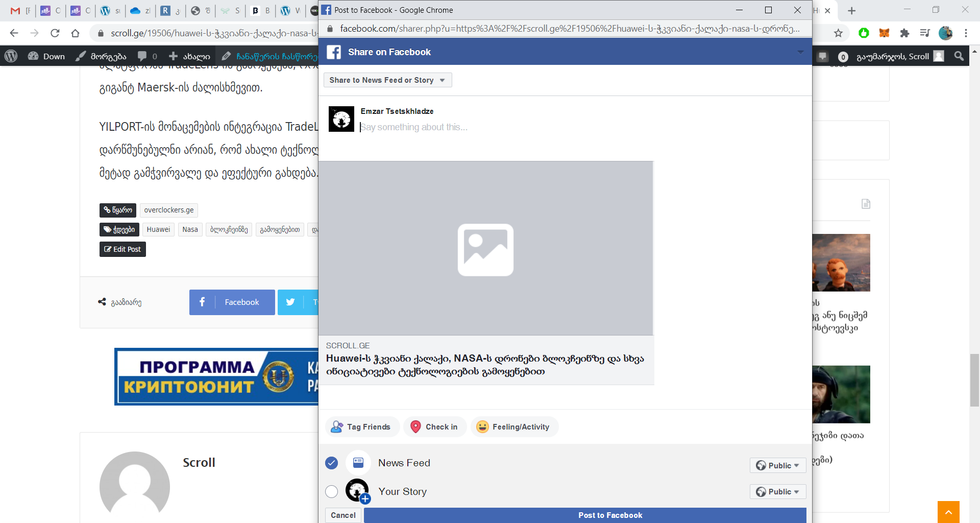Open the sidebar article thumbnail with puppet
Screen dimensions: 980x523
pos(841,263)
